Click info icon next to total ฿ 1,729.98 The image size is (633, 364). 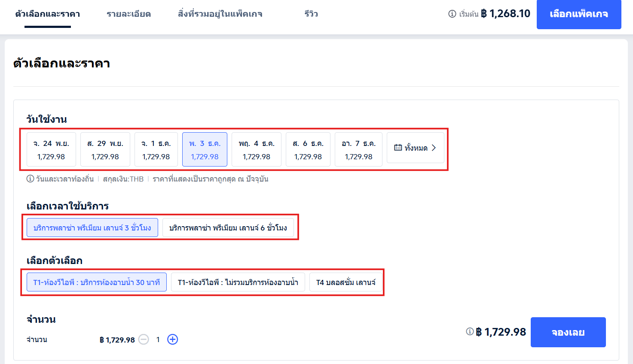(x=470, y=331)
